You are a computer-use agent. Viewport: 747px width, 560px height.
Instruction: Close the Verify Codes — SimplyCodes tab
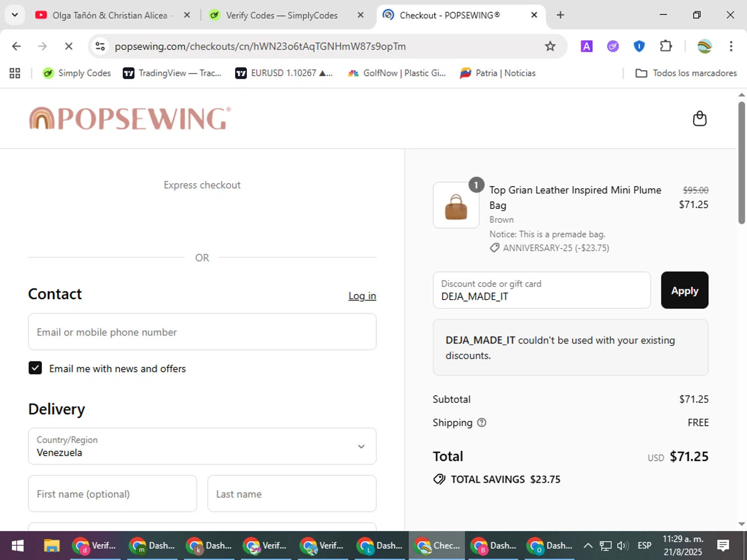coord(361,15)
